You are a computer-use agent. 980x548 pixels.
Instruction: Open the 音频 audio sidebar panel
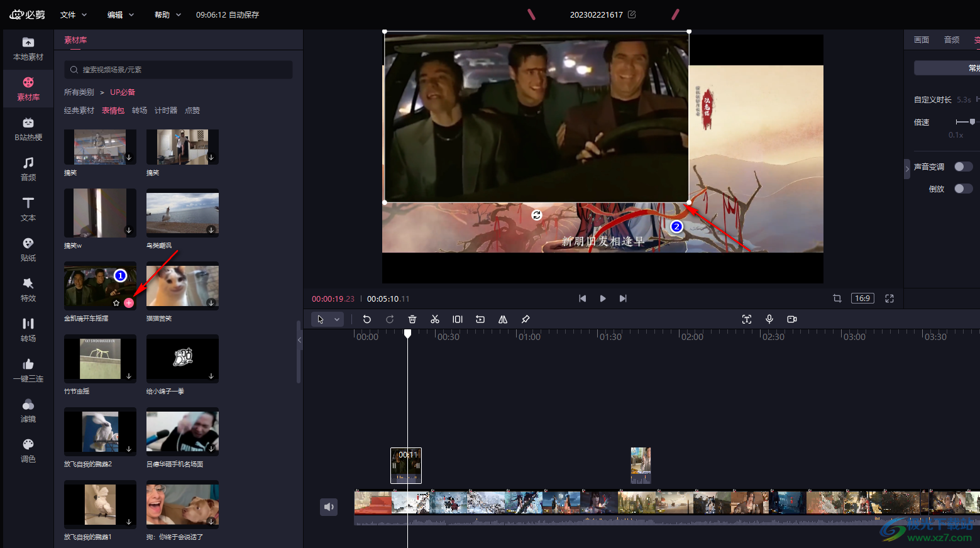tap(28, 170)
